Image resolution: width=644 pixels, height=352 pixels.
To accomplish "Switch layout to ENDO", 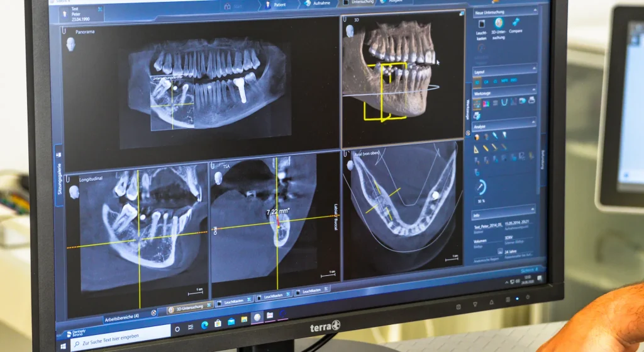I will click(x=514, y=81).
